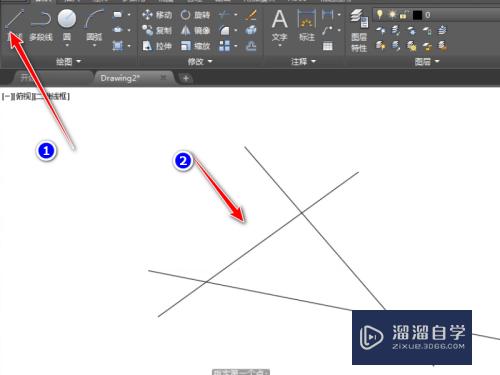
Task: Click the Explode tool icon
Action: tap(250, 30)
